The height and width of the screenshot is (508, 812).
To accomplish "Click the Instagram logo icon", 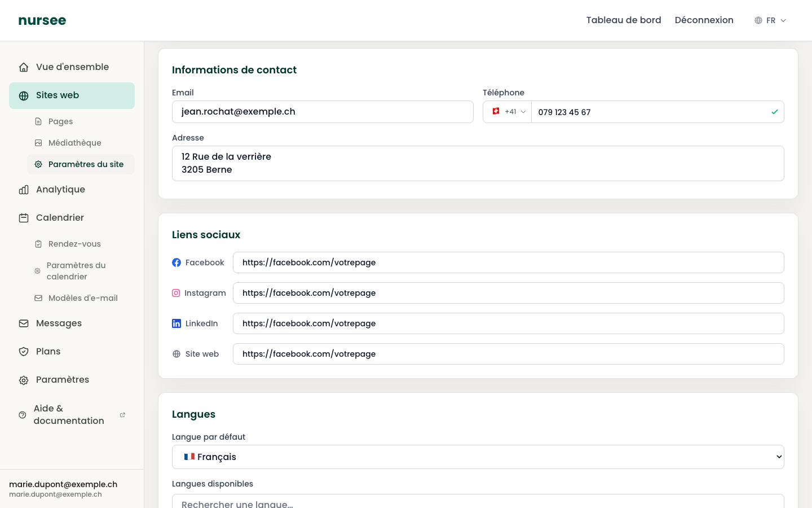I will point(176,293).
